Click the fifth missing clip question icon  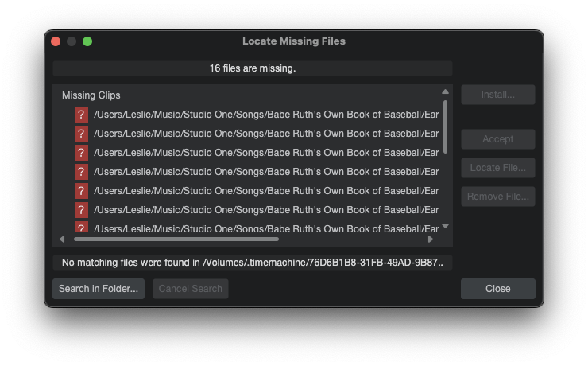(x=81, y=191)
